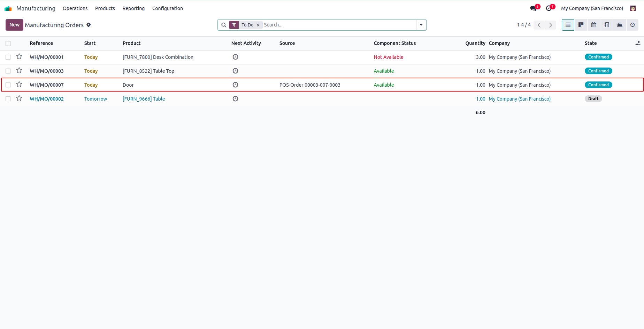Open the Calendar view
This screenshot has width=644, height=329.
coord(593,25)
